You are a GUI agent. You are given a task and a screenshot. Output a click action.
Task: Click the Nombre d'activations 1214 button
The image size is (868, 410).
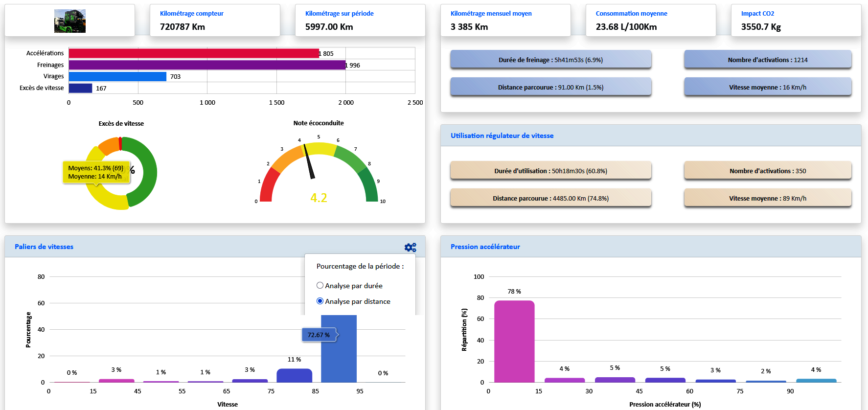(767, 60)
